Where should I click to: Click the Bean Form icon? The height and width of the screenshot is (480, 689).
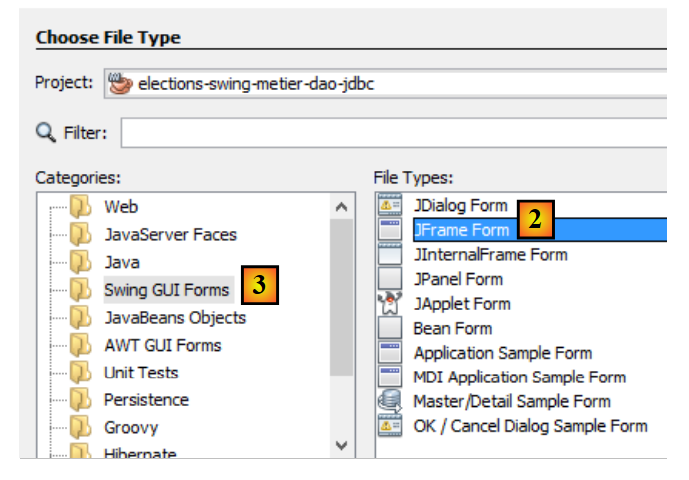[x=389, y=328]
